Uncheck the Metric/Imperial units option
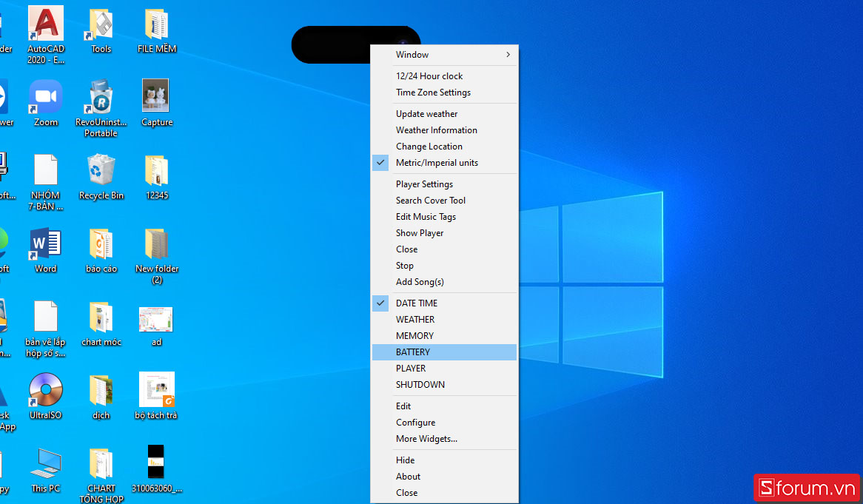 (436, 162)
